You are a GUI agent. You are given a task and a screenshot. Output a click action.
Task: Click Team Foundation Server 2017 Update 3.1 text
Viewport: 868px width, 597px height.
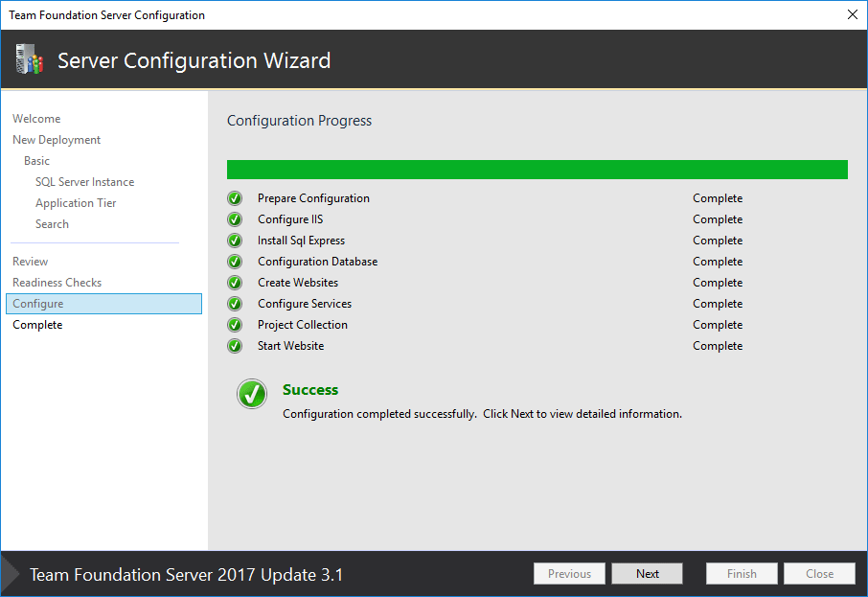tap(186, 574)
